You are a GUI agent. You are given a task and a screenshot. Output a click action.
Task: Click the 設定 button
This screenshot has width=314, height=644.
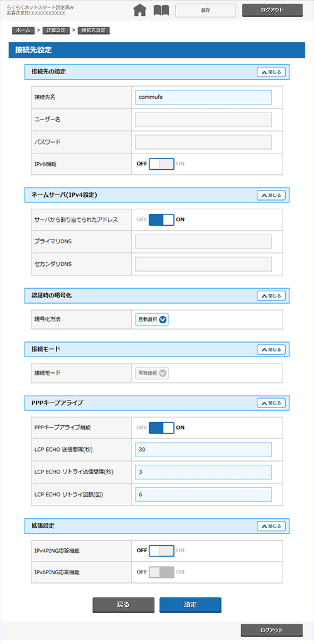tap(190, 605)
